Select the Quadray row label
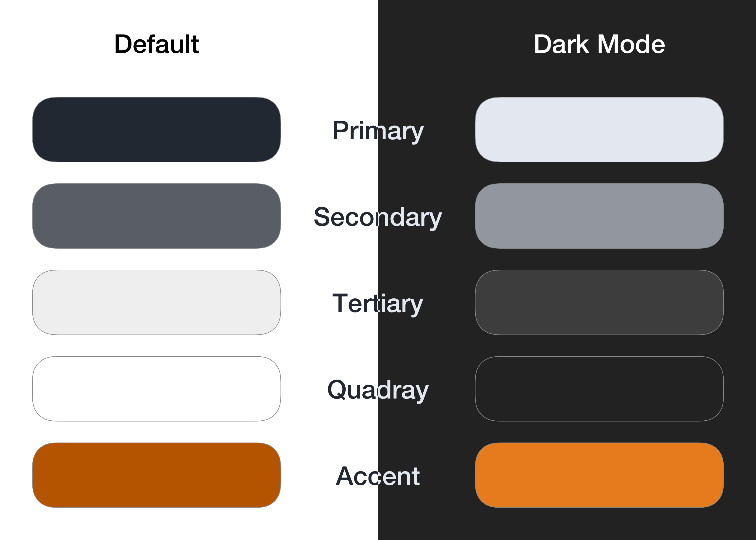The width and height of the screenshot is (756, 540). (x=378, y=390)
